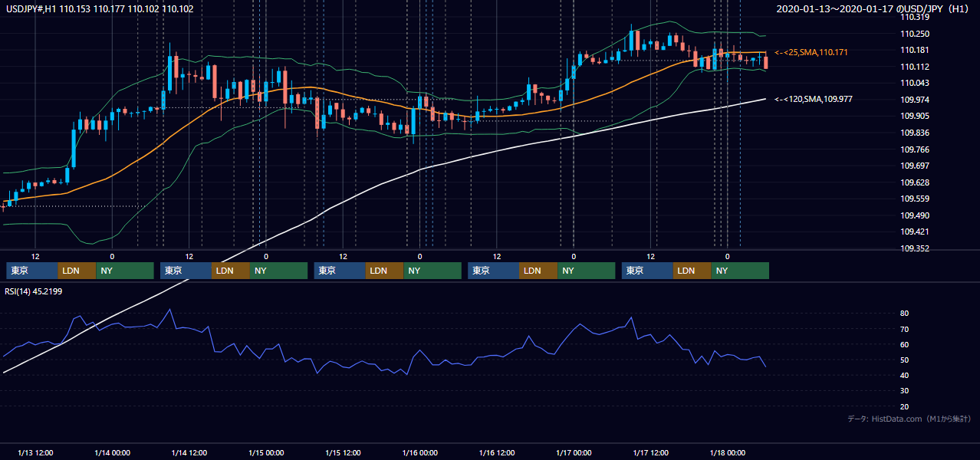Click RSI scale value 30

tap(905, 391)
